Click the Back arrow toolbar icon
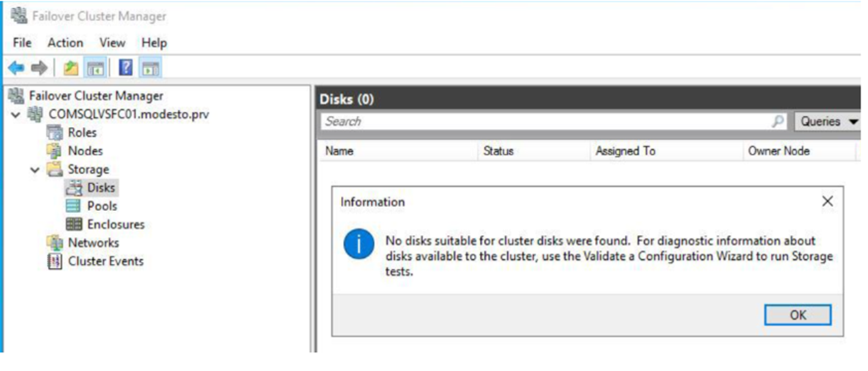The height and width of the screenshot is (371, 868). (x=16, y=68)
